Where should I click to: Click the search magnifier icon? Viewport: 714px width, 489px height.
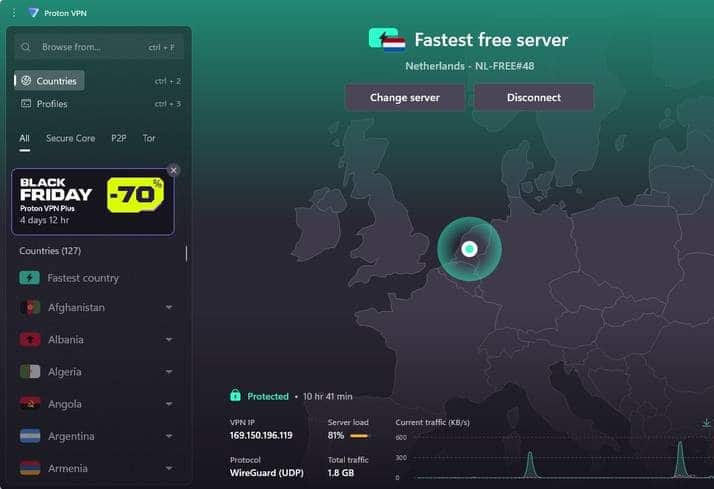[x=26, y=47]
